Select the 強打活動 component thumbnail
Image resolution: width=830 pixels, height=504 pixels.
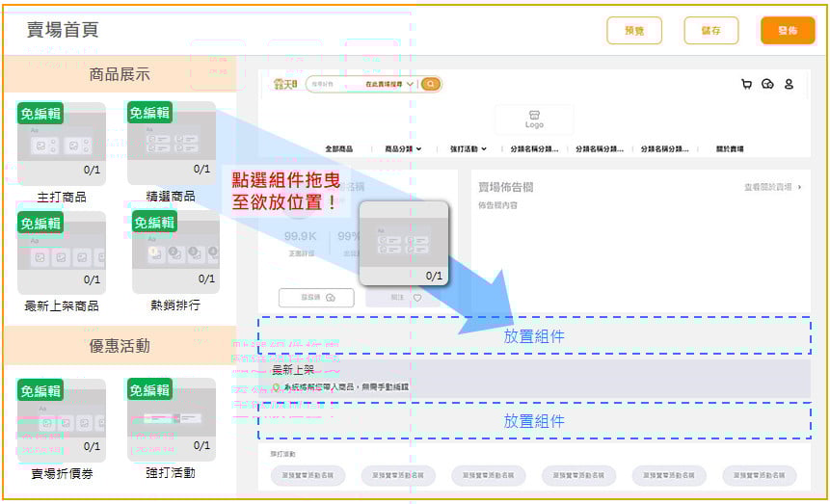click(x=172, y=420)
